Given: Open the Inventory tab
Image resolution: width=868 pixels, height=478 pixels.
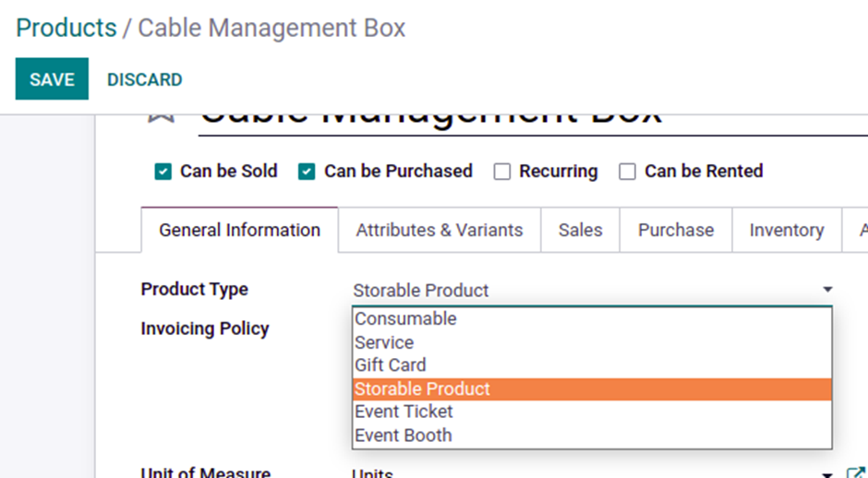Looking at the screenshot, I should pyautogui.click(x=786, y=231).
